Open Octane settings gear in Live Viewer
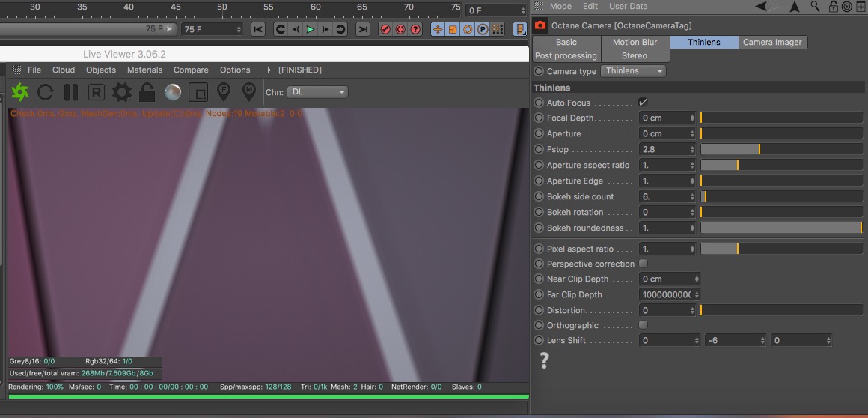The image size is (868, 418). 122,92
